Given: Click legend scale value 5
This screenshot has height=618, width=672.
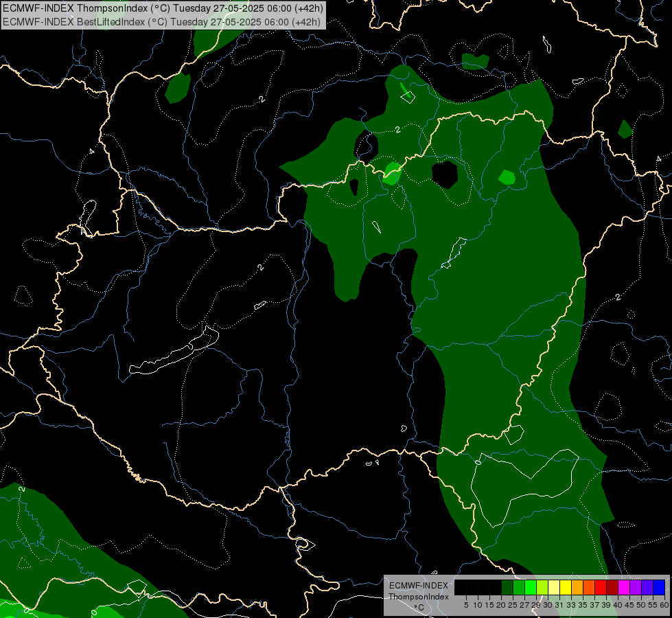Looking at the screenshot, I should 466,605.
